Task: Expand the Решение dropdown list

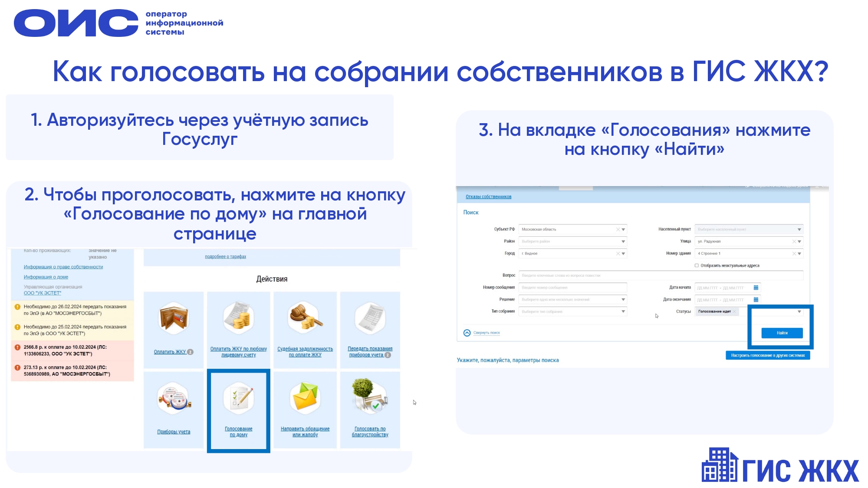Action: coord(623,300)
